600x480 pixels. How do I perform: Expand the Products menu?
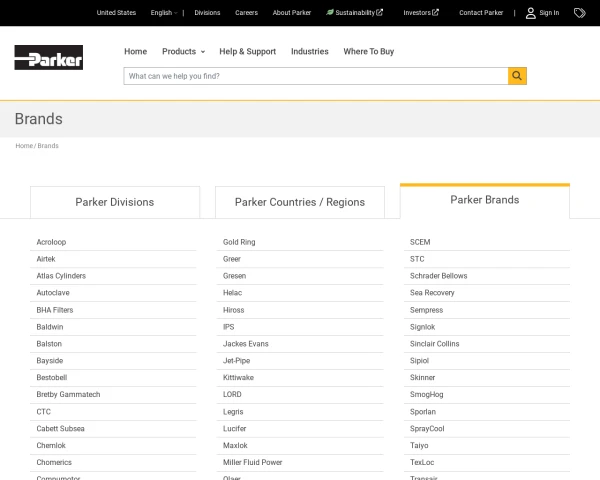(x=183, y=51)
